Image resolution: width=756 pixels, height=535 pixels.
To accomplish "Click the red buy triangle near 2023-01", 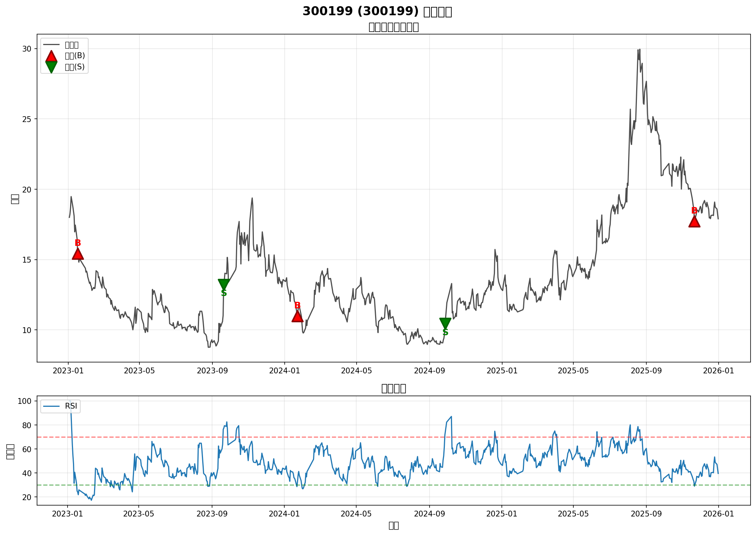I will coord(78,255).
